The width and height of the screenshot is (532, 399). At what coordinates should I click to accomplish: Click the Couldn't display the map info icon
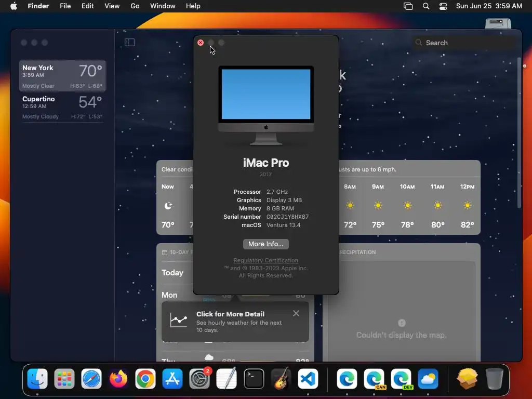402,323
